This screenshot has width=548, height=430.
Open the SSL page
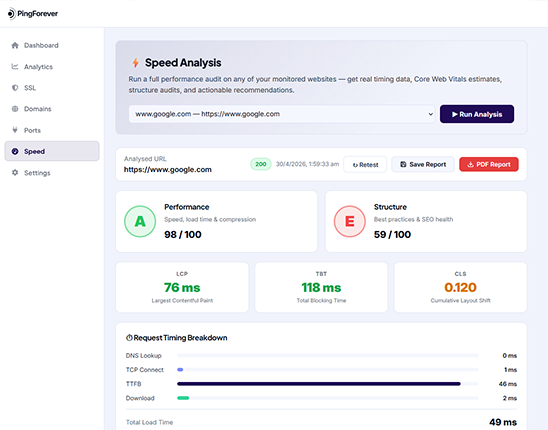point(52,88)
